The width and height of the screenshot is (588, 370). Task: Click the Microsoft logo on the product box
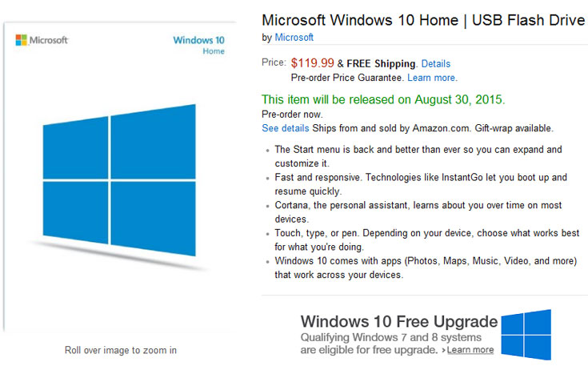pos(42,40)
